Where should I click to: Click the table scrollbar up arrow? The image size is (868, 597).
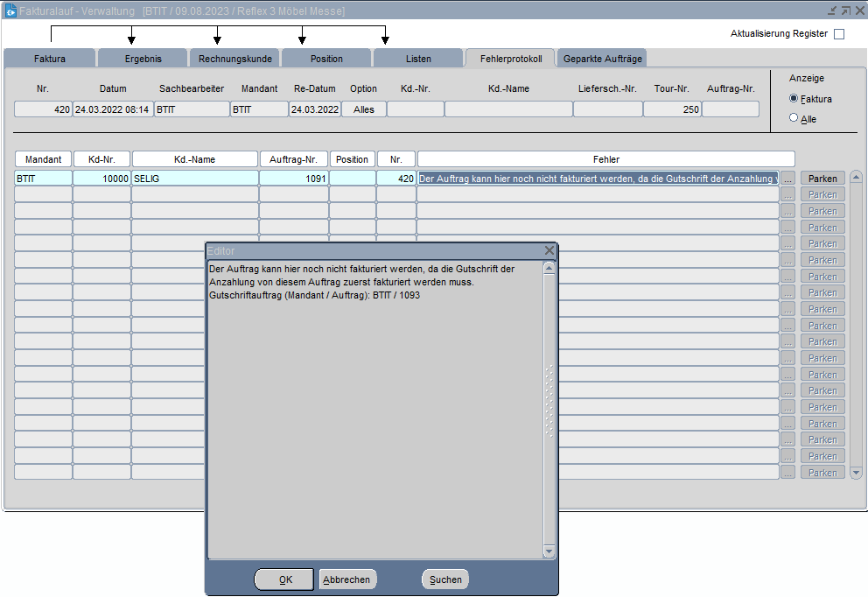[x=856, y=177]
